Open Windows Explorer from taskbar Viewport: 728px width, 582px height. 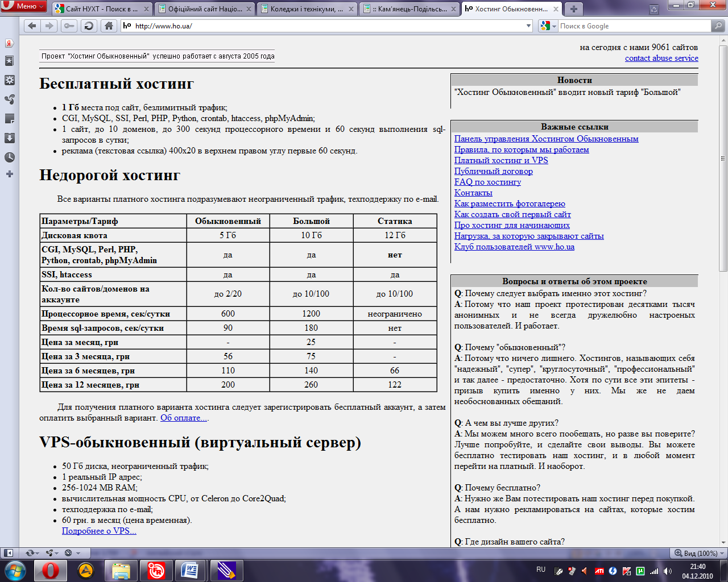[121, 570]
